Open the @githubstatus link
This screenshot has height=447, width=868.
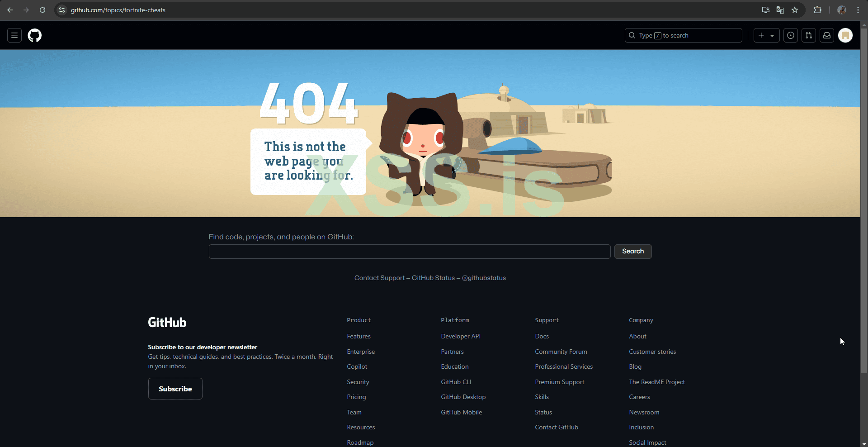[484, 278]
